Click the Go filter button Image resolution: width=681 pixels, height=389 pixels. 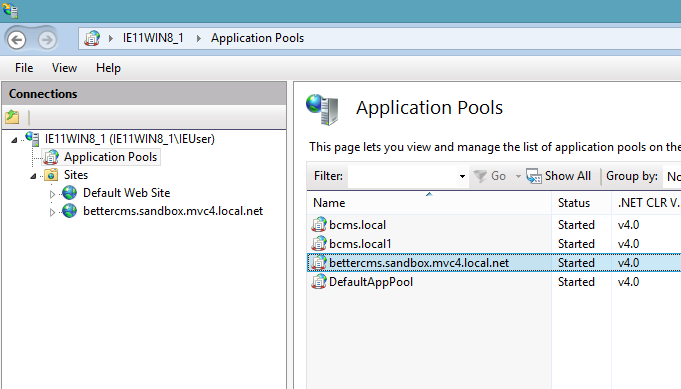490,176
